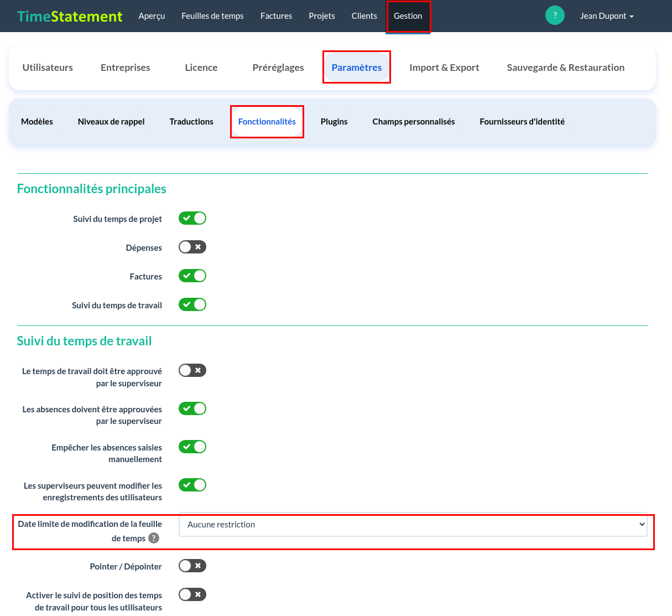Open Fournisseurs d'identité sub-tab

pyautogui.click(x=522, y=122)
